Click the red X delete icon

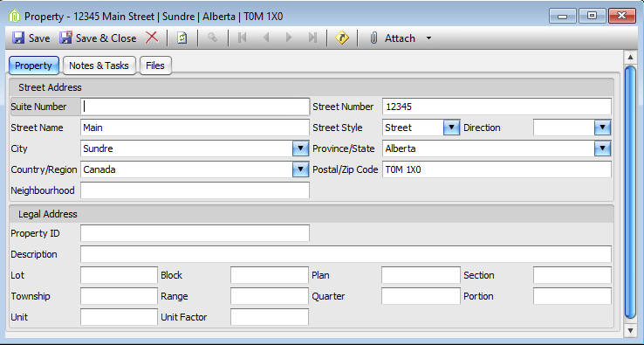point(152,38)
